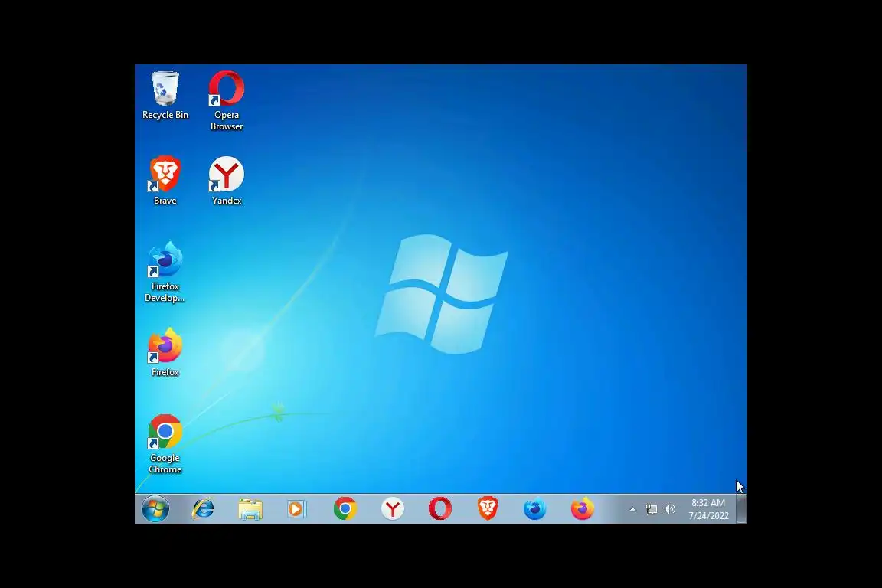Launch Yandex browser from the taskbar
Image resolution: width=882 pixels, height=588 pixels.
[x=393, y=509]
